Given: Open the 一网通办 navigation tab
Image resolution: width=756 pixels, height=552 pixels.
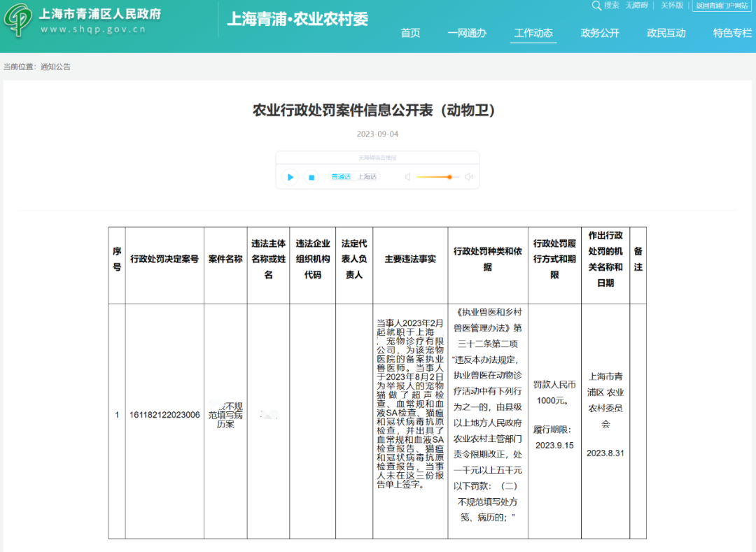Looking at the screenshot, I should [467, 33].
